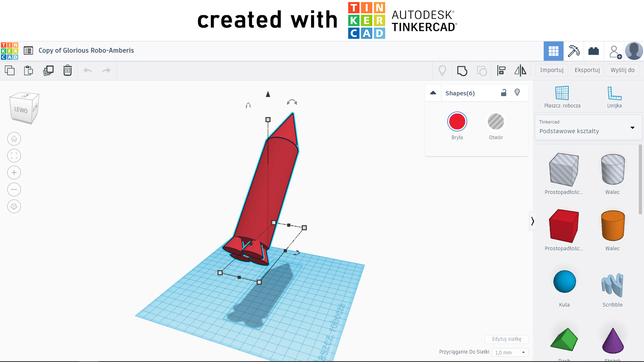
Task: Zoom out with minus button
Action: click(14, 189)
